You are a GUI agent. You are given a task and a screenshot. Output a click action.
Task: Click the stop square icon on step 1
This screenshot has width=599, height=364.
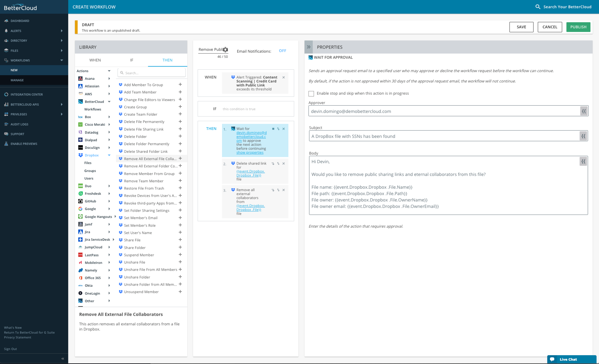[273, 129]
